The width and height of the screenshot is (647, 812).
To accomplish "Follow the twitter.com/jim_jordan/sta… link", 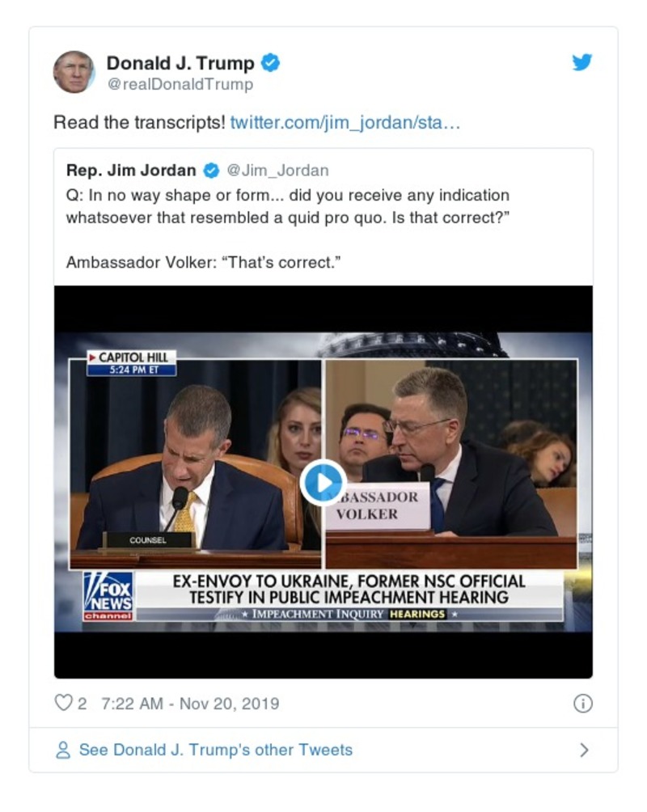I will 345,123.
